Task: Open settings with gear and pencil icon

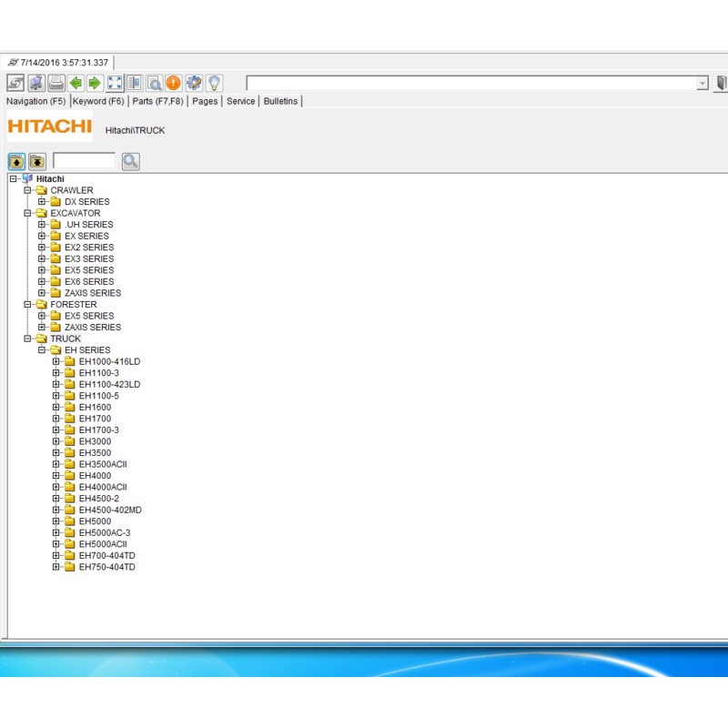Action: click(x=194, y=83)
